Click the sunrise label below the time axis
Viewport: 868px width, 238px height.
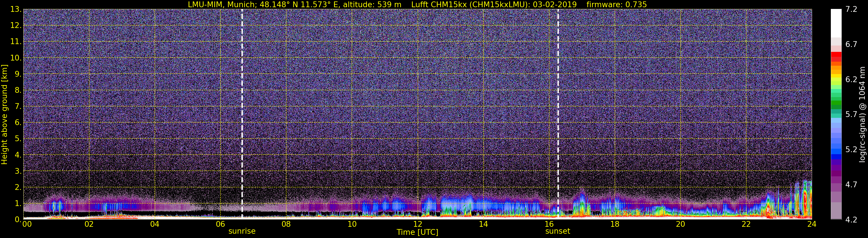tap(242, 231)
